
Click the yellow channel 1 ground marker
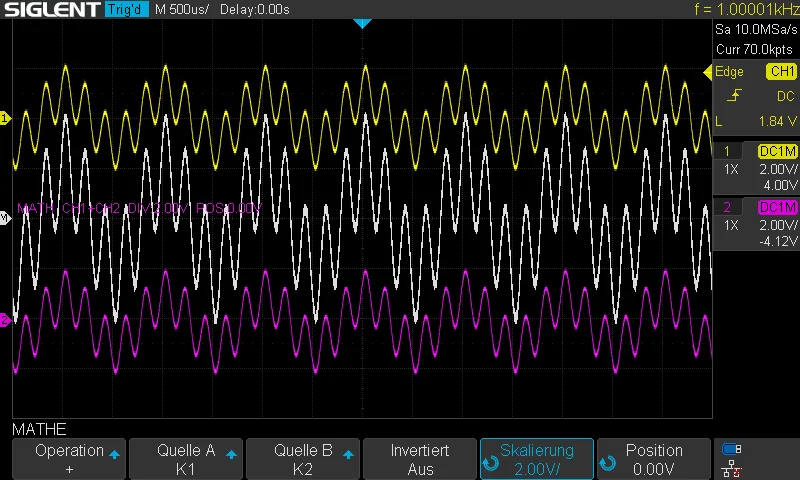point(5,118)
